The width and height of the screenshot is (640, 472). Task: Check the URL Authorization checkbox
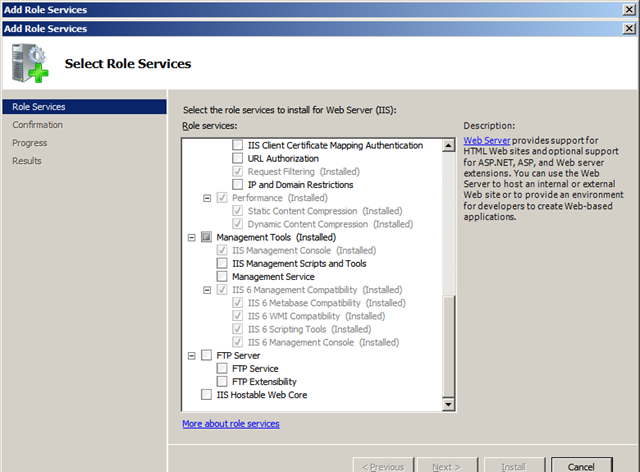click(x=237, y=159)
